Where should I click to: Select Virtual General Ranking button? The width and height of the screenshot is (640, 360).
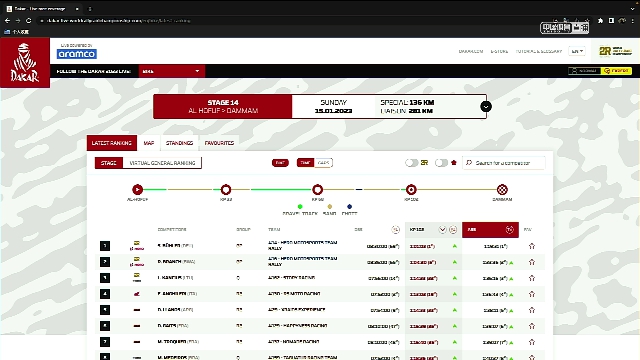coord(162,163)
